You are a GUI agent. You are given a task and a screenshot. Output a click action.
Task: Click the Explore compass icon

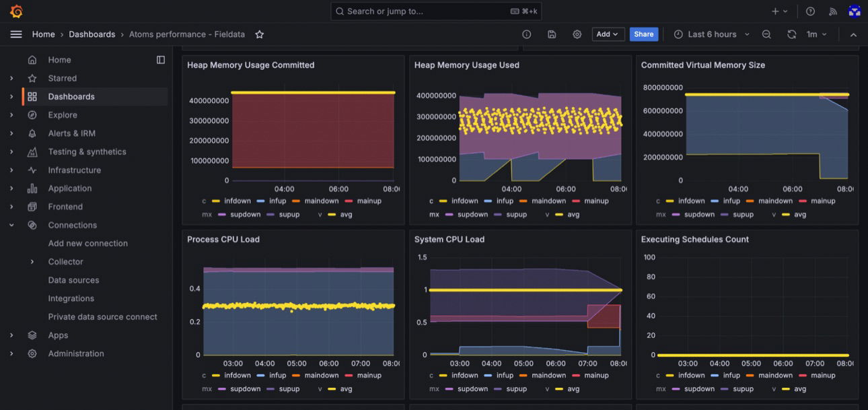[x=32, y=115]
